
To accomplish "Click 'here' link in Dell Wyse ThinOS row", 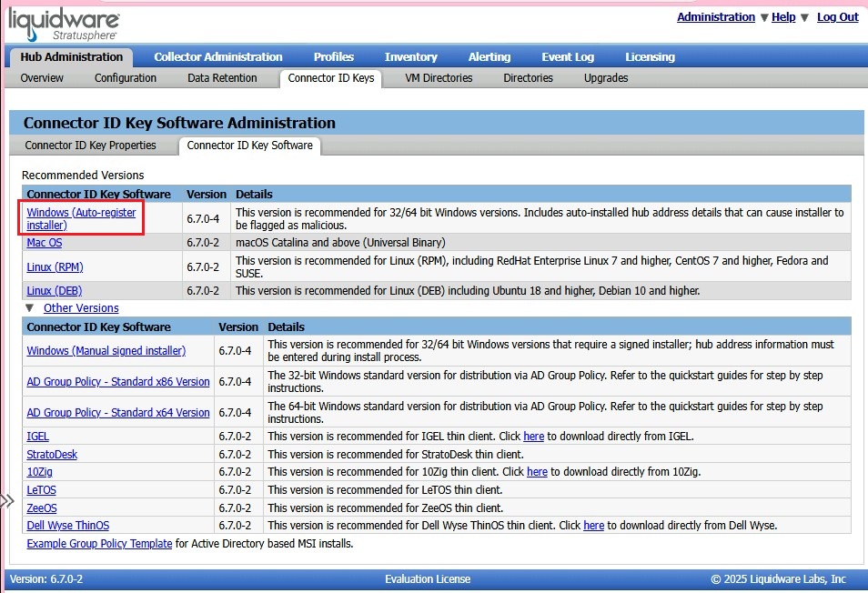I will coord(593,526).
